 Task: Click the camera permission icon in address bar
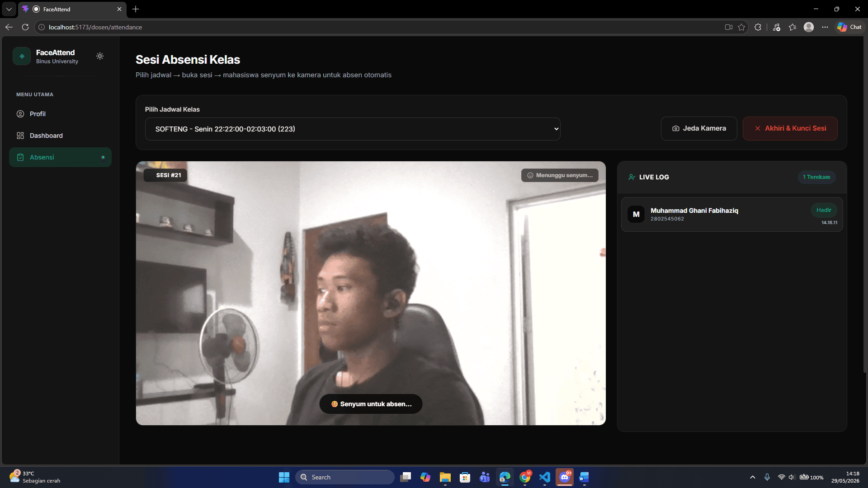729,27
